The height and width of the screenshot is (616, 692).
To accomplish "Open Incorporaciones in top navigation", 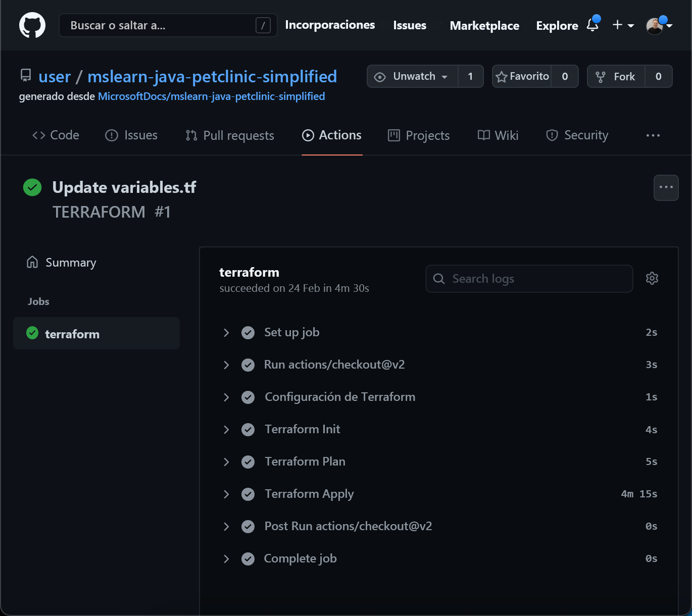I will pyautogui.click(x=330, y=25).
